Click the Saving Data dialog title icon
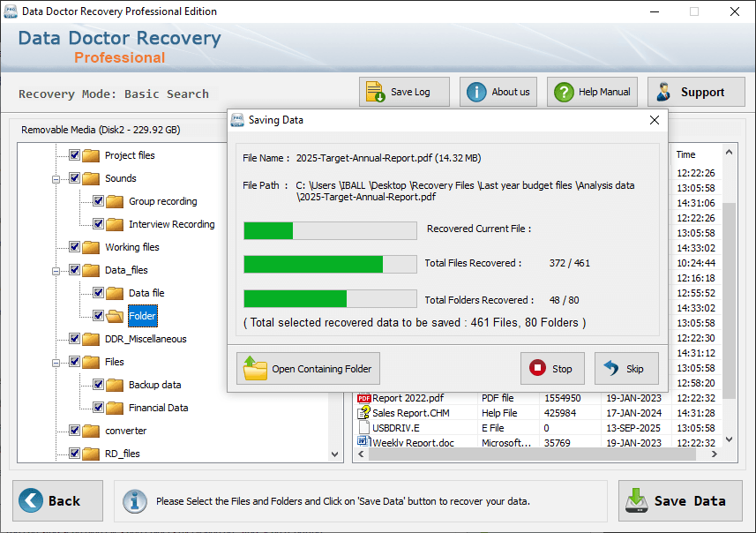 pyautogui.click(x=237, y=120)
